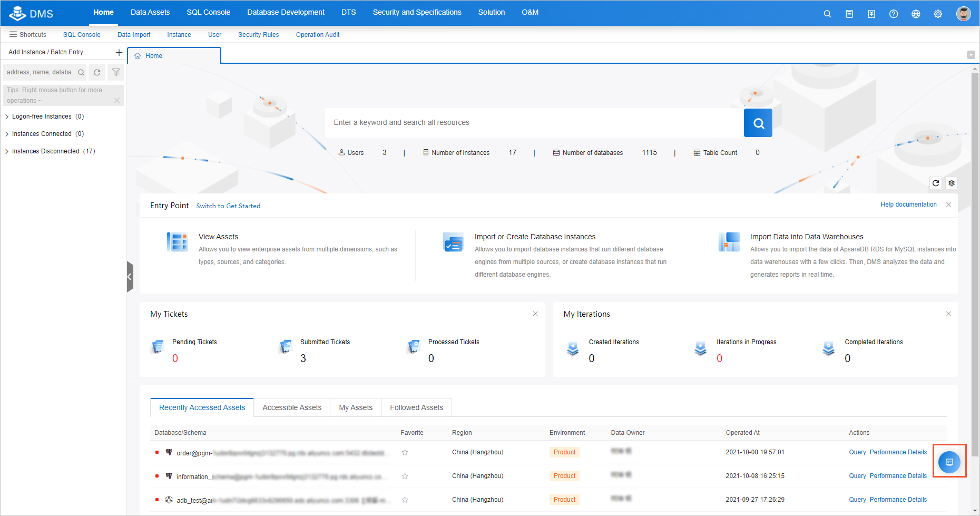Click the Completed Iterations icon
This screenshot has width=980, height=516.
point(828,348)
